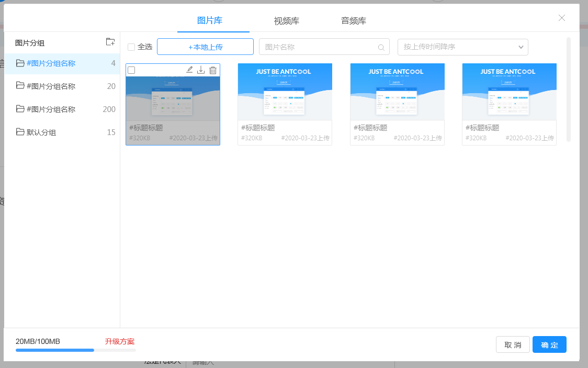Click the download icon on first image
The width and height of the screenshot is (588, 368).
pyautogui.click(x=201, y=70)
